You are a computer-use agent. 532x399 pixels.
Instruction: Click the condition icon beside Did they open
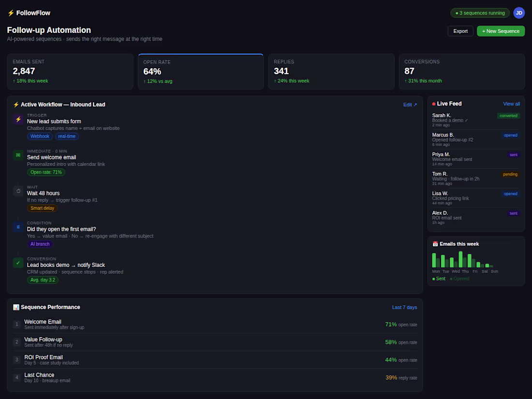coord(18,226)
